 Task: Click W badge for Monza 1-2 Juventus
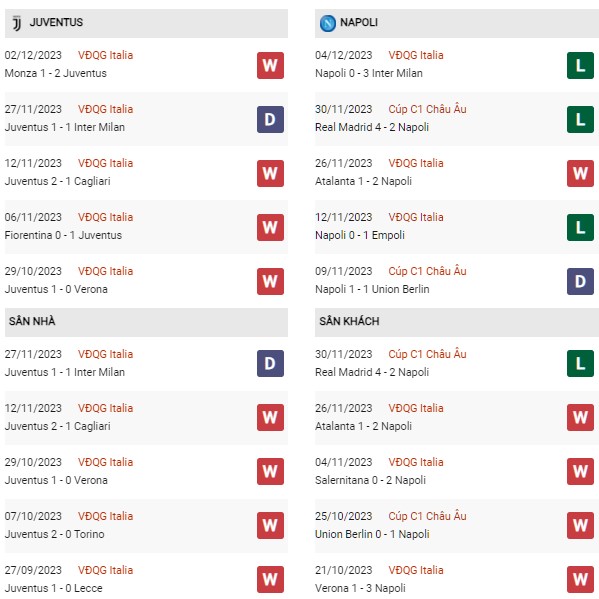270,65
